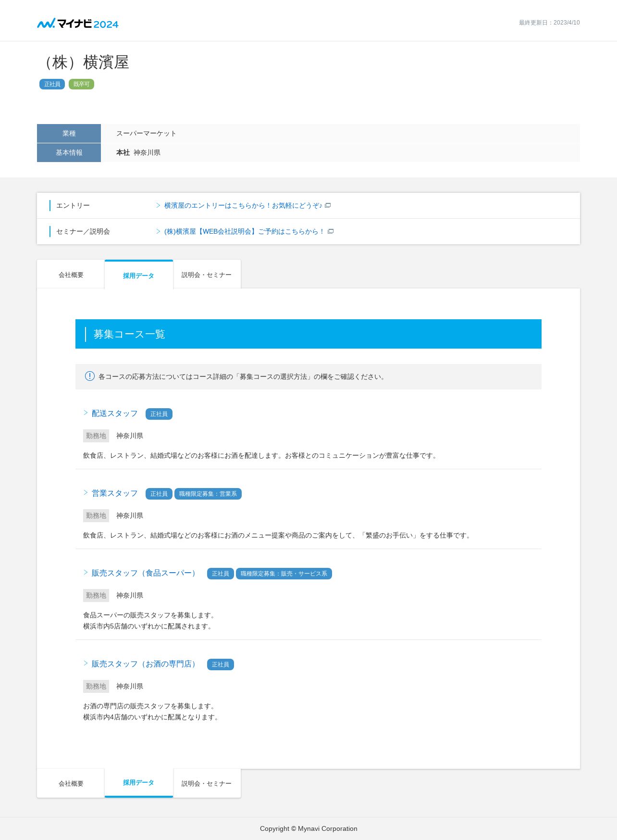Click 正社員 badge next to 営業スタッフ
The width and height of the screenshot is (617, 840).
point(159,494)
